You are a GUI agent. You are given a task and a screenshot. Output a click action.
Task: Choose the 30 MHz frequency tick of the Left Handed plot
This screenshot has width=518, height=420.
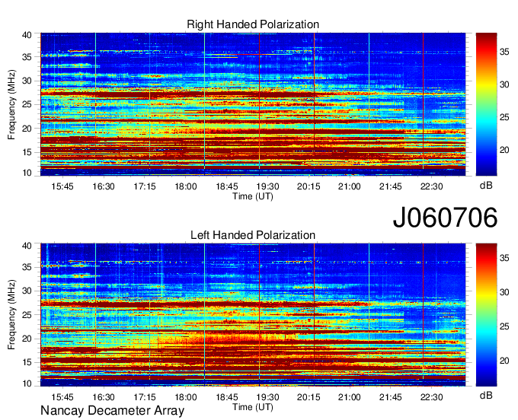point(27,291)
